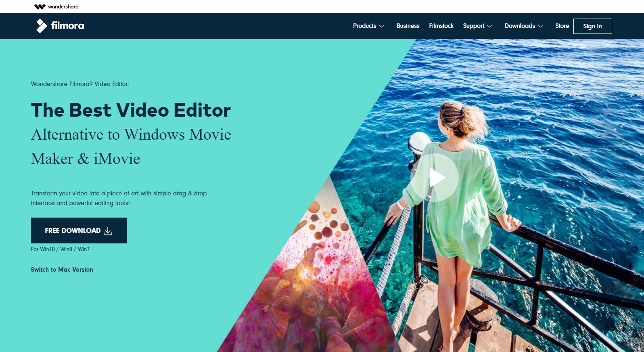Click the FREE DOWNLOAD button
The height and width of the screenshot is (352, 644).
coord(79,230)
